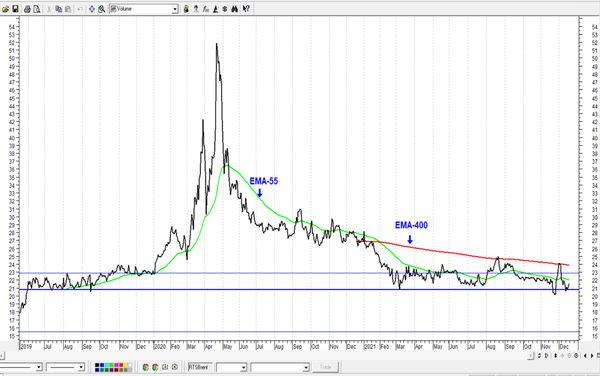Image resolution: width=600 pixels, height=376 pixels.
Task: Select the crosshair cursor tool
Action: pos(92,9)
